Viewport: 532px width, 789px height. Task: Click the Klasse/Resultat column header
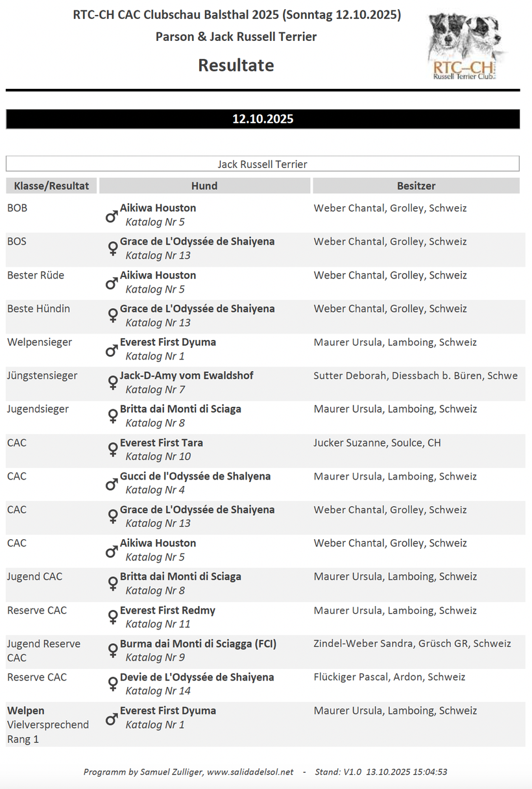tap(51, 186)
